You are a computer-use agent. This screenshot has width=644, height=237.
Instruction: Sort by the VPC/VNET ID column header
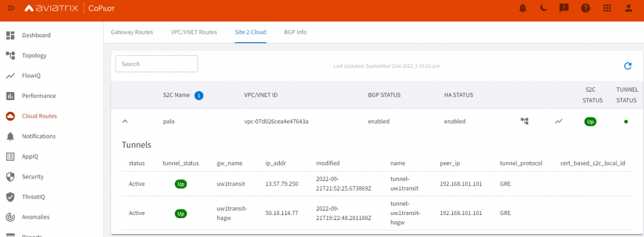261,95
